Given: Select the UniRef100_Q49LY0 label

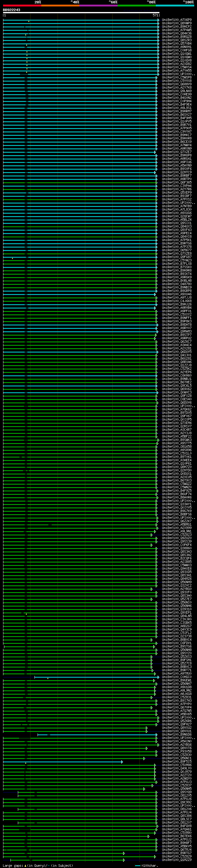Looking at the screenshot, I should click(x=176, y=769).
